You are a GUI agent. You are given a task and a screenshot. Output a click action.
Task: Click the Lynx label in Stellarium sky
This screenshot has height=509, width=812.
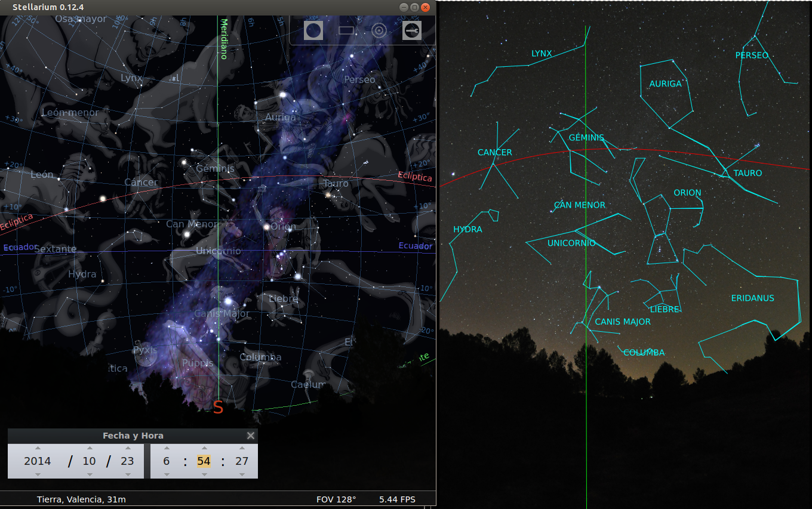click(x=131, y=78)
